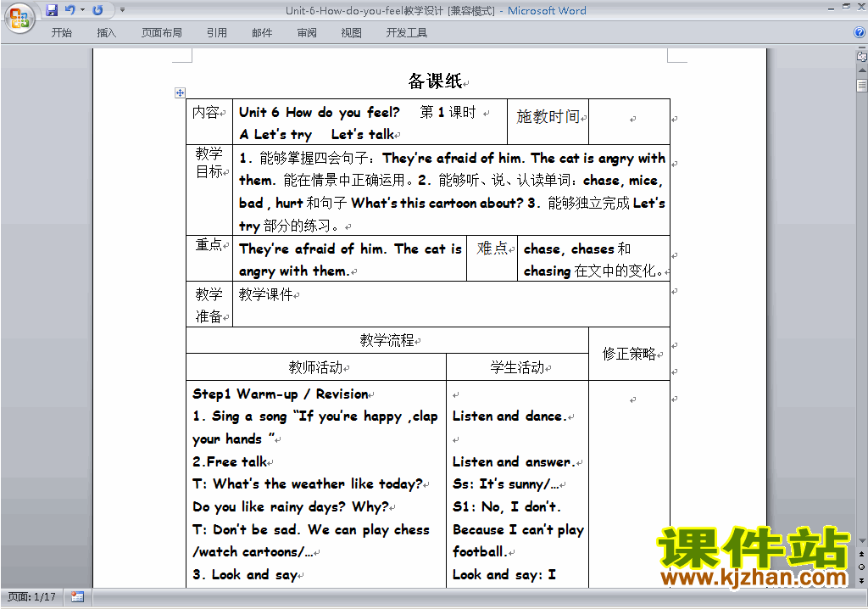
Task: Click the 教师活动 column header
Action: pyautogui.click(x=315, y=366)
